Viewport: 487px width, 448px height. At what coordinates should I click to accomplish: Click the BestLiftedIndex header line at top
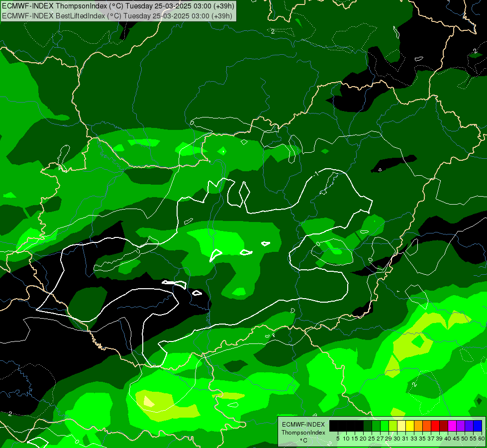[117, 16]
